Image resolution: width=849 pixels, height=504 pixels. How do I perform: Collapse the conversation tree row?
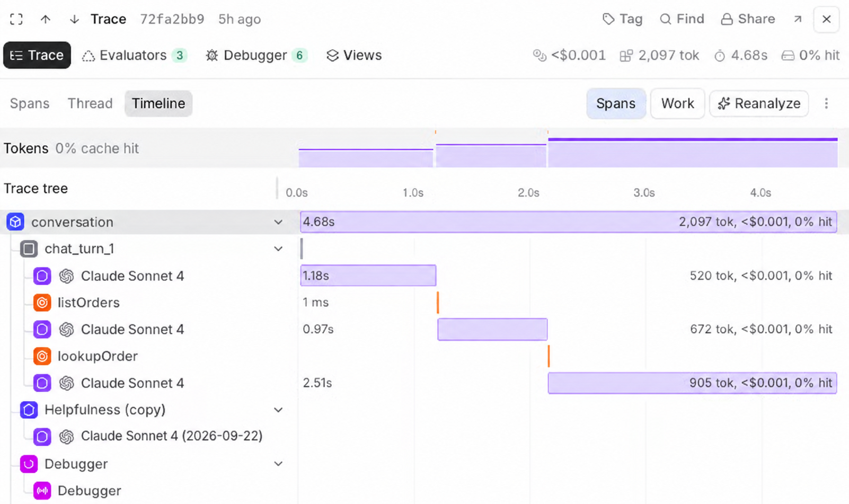(278, 222)
